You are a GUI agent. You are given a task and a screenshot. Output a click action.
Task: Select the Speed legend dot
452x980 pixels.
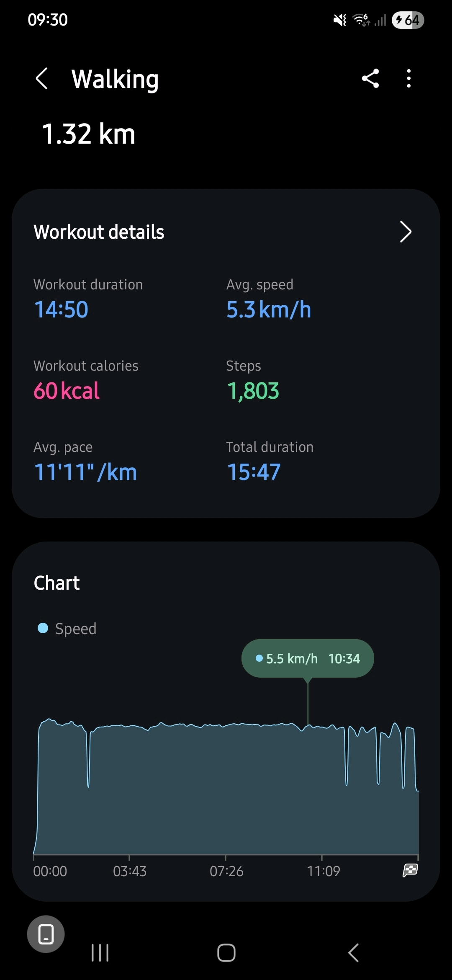pyautogui.click(x=43, y=628)
